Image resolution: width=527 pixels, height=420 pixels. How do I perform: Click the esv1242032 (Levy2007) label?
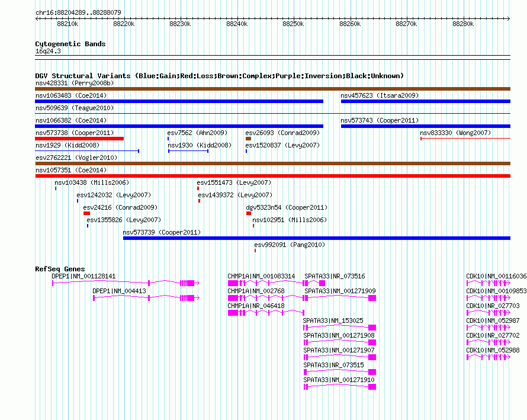coord(114,195)
